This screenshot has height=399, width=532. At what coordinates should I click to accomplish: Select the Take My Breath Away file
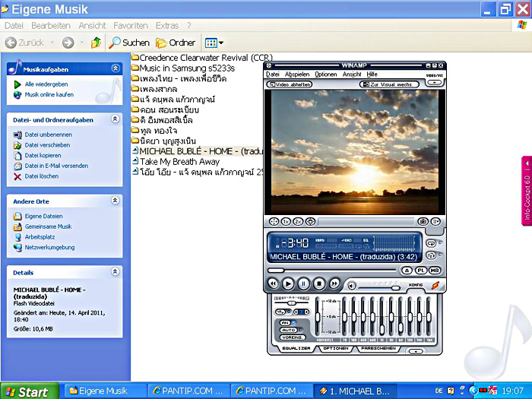(x=176, y=161)
